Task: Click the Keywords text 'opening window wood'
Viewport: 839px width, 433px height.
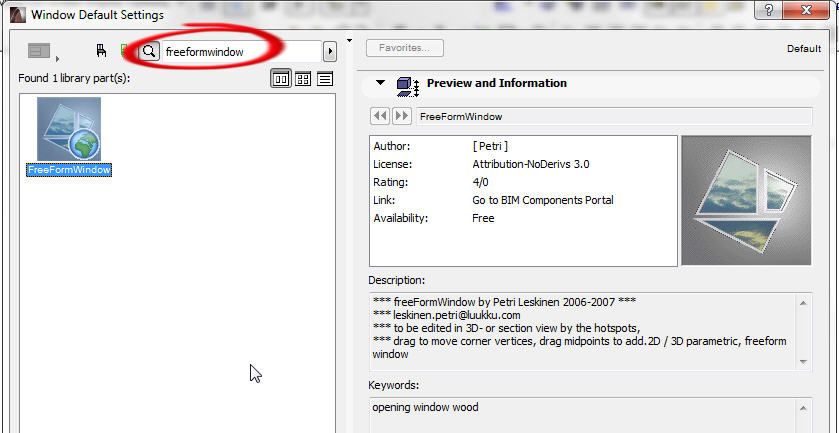Action: point(425,407)
